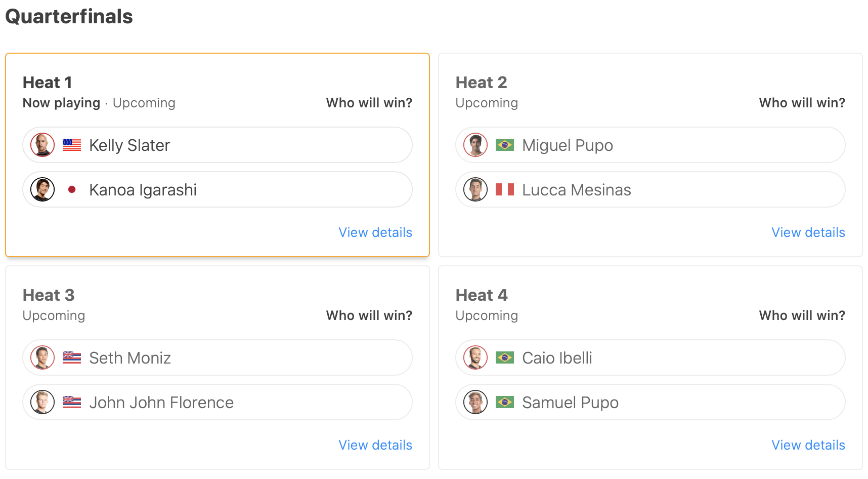Click Miguel Pupo's avatar photo
The height and width of the screenshot is (479, 868).
point(475,145)
